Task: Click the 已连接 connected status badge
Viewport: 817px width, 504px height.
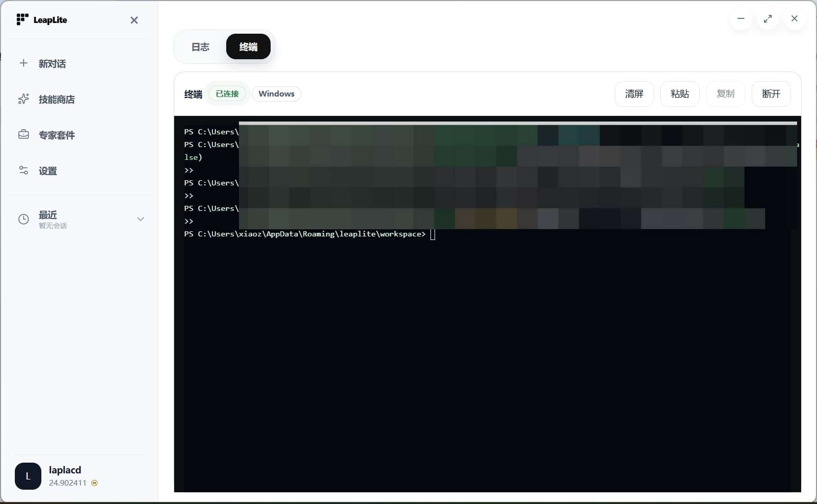Action: tap(227, 94)
